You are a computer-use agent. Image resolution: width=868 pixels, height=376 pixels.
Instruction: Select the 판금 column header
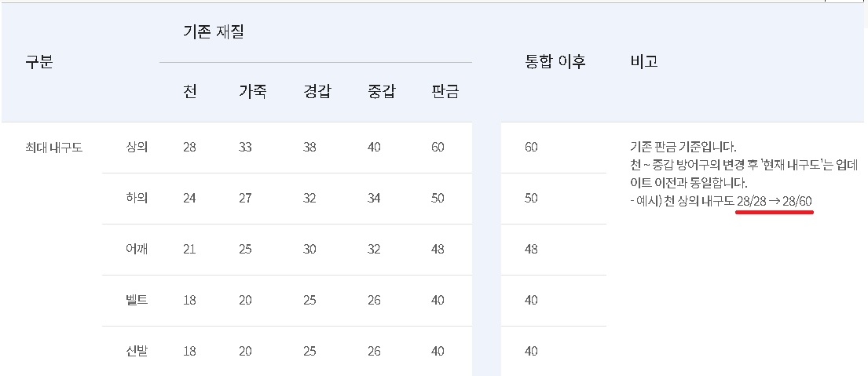(445, 92)
